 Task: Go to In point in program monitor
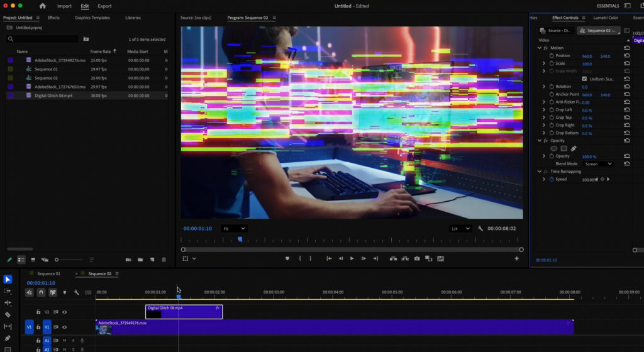329,258
